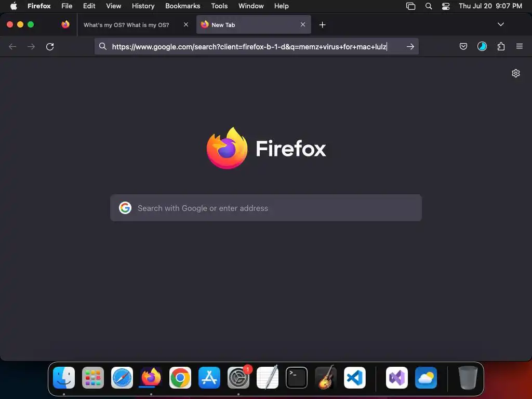Screen dimensions: 532x399
Task: Open Stage Manager icon in menu bar
Action: click(410, 6)
